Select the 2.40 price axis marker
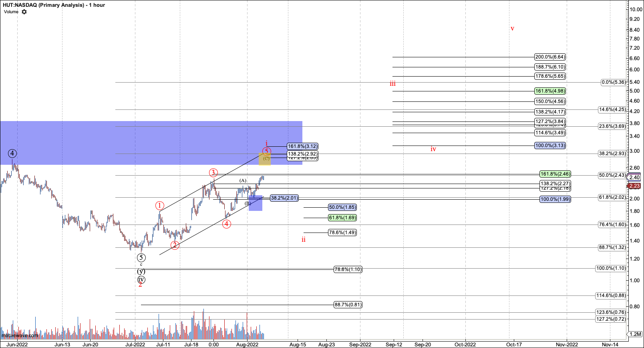 (x=635, y=178)
